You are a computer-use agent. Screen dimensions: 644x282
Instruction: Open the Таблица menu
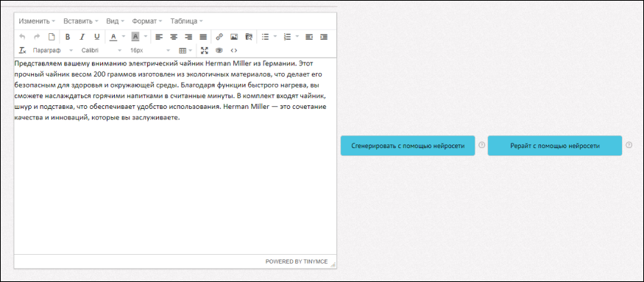pyautogui.click(x=186, y=21)
